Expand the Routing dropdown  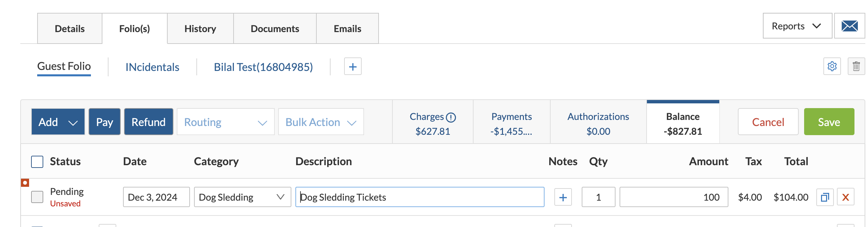(225, 122)
